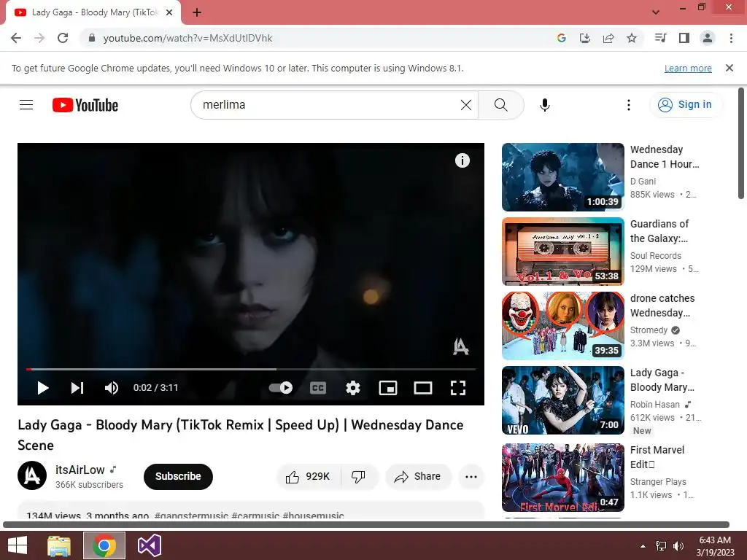Screen dimensions: 747x560
Task: Click the video progress bar
Action: [251, 369]
